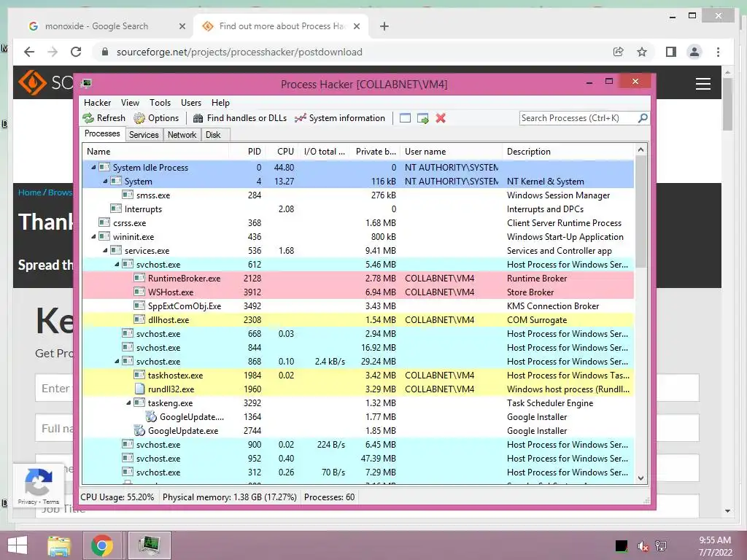The height and width of the screenshot is (560, 747).
Task: Sort by the Private bytes column
Action: 373,152
